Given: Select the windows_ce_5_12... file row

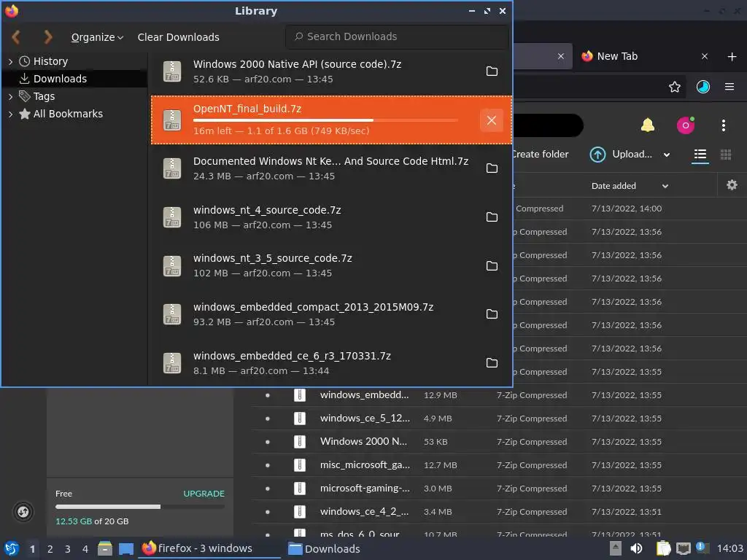Looking at the screenshot, I should pyautogui.click(x=499, y=419).
